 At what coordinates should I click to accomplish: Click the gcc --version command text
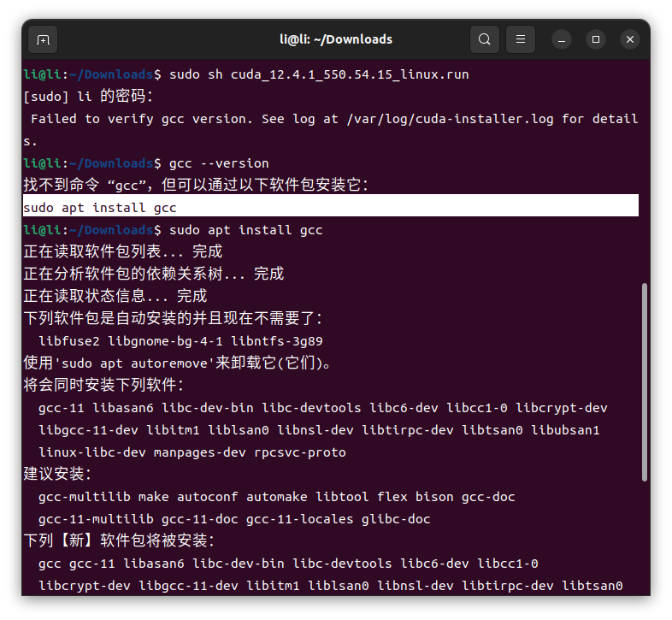(x=219, y=163)
